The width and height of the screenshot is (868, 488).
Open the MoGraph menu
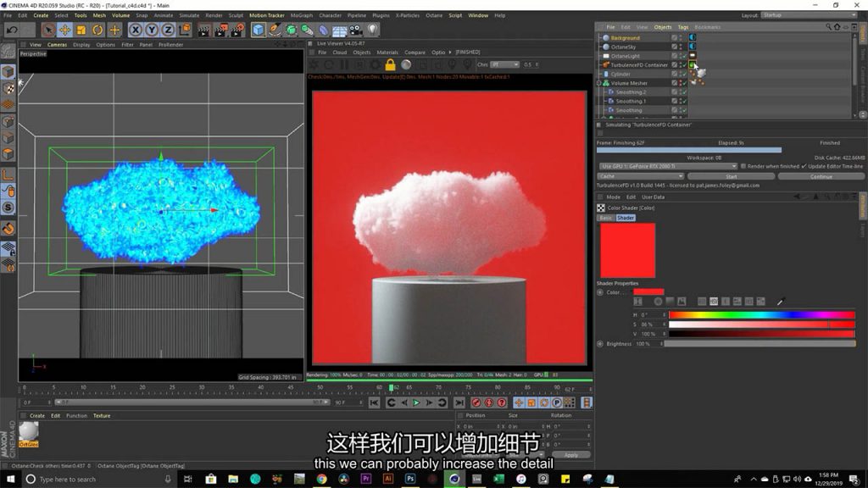coord(301,15)
